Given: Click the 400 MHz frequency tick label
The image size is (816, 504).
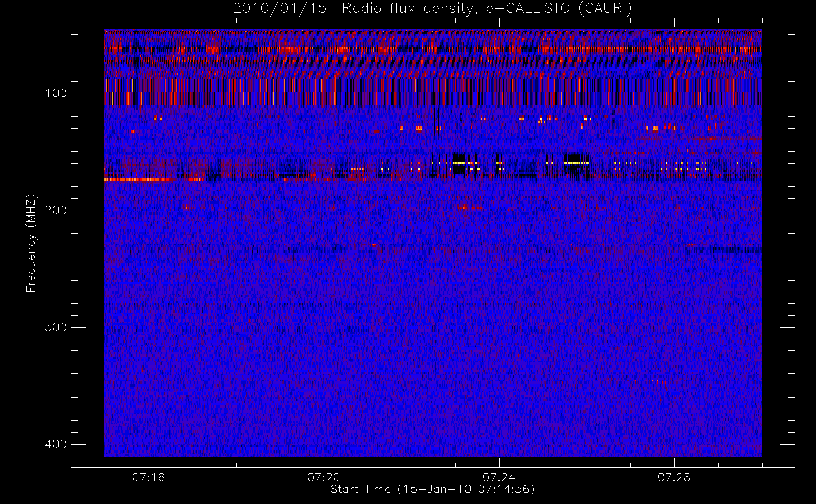Looking at the screenshot, I should click(55, 444).
